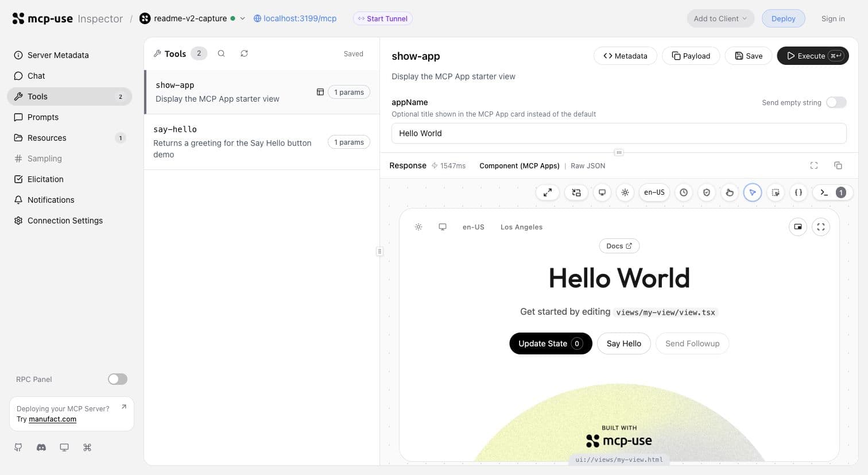Refresh the tools list

coord(244,53)
